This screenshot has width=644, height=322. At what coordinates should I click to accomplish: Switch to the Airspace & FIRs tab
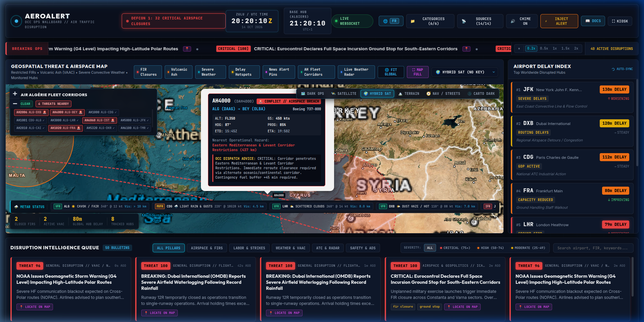[207, 248]
